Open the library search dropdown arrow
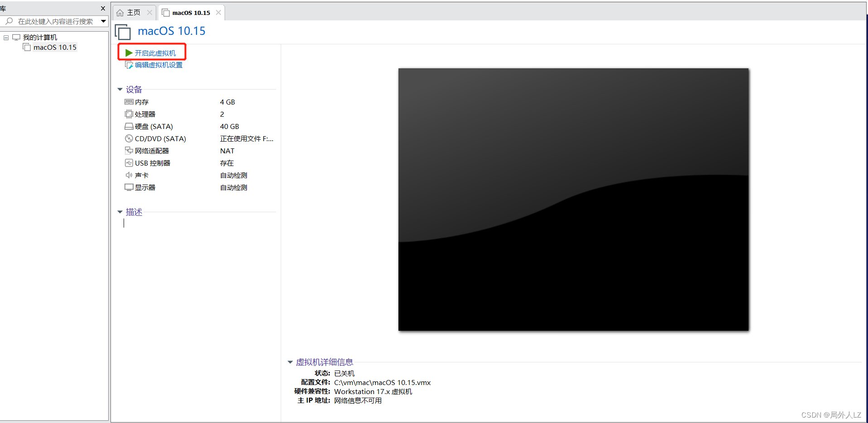868x423 pixels. 103,21
